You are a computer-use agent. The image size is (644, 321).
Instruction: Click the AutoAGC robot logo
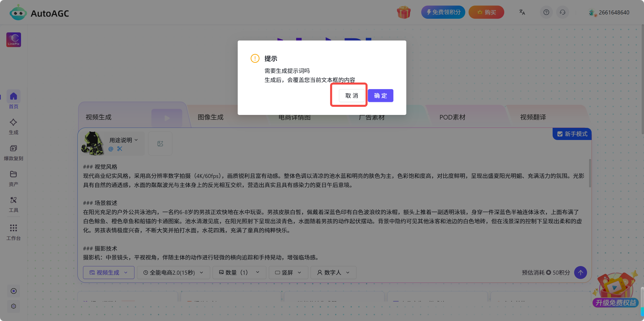tap(18, 13)
